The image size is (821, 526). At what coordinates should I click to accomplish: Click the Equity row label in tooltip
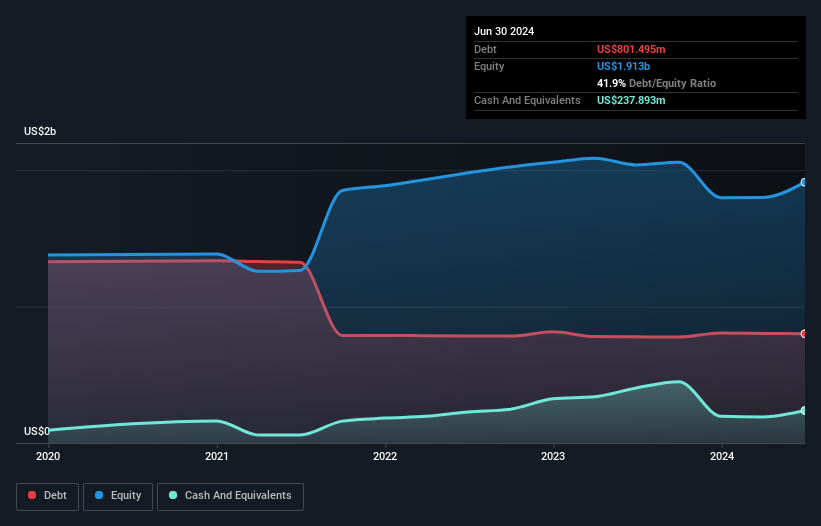click(x=489, y=66)
